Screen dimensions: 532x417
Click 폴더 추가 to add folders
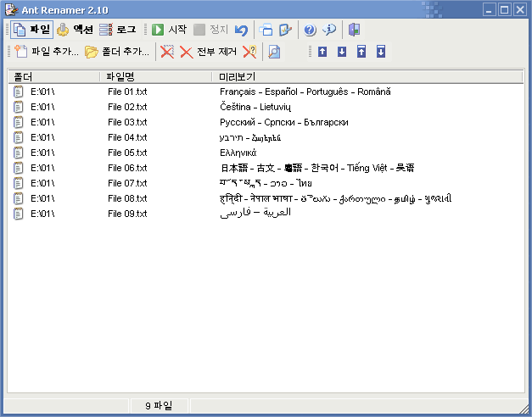point(117,52)
